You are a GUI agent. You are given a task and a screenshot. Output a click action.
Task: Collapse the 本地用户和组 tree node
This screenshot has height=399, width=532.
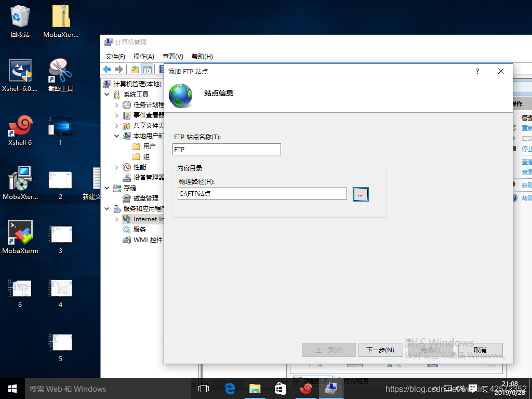click(117, 136)
